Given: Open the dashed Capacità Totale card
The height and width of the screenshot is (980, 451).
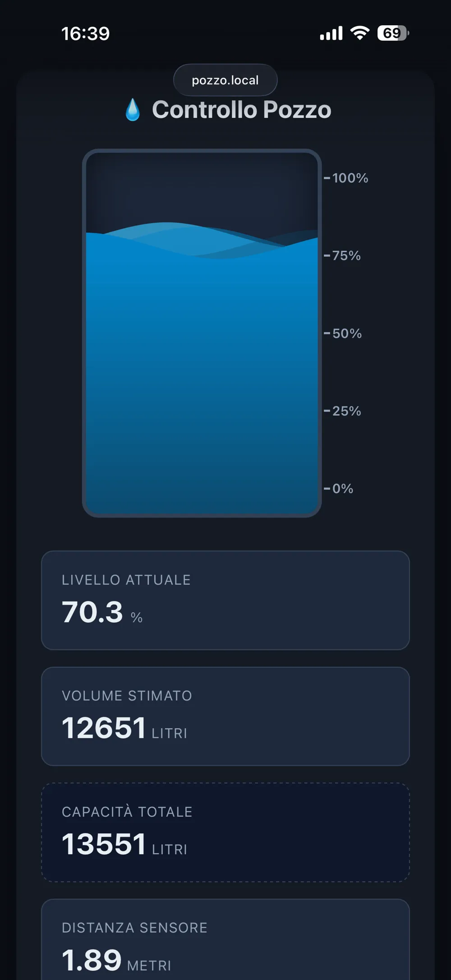Looking at the screenshot, I should point(225,832).
